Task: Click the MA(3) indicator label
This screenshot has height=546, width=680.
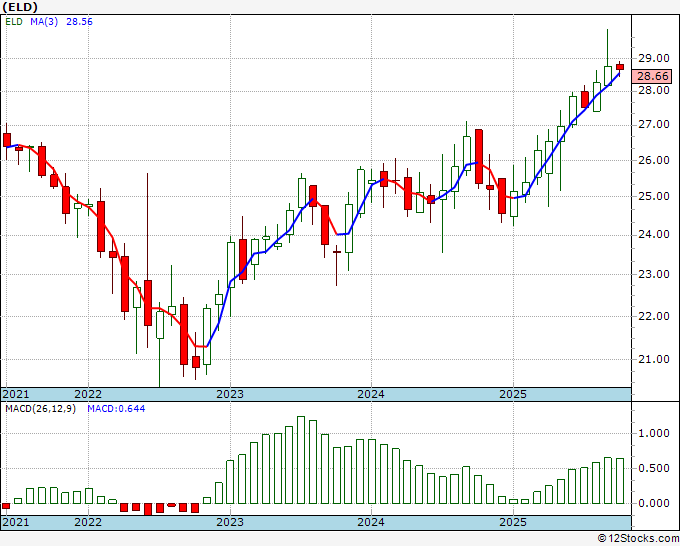Action: tap(44, 22)
